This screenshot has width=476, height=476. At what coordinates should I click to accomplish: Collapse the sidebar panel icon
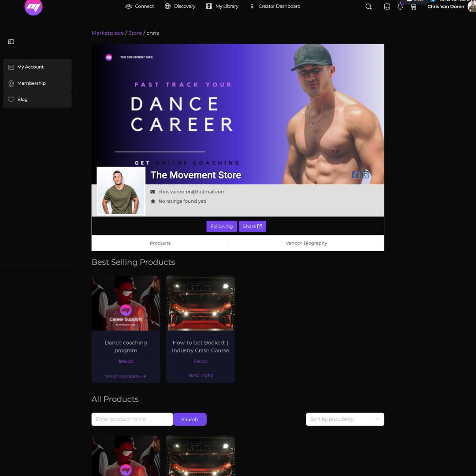tap(11, 42)
